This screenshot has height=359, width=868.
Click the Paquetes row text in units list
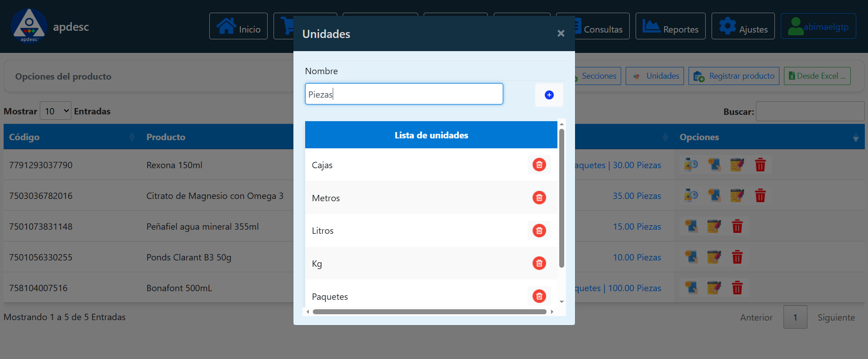coord(330,297)
